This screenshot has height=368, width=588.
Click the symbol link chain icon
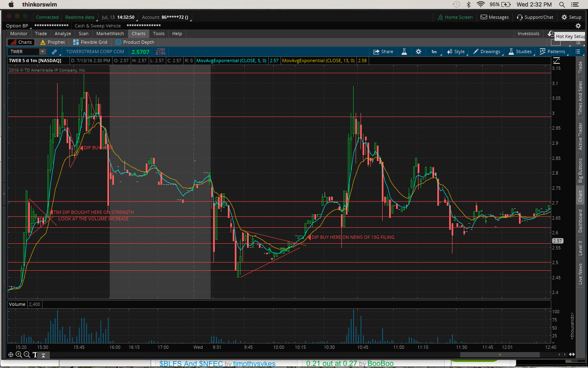point(54,52)
